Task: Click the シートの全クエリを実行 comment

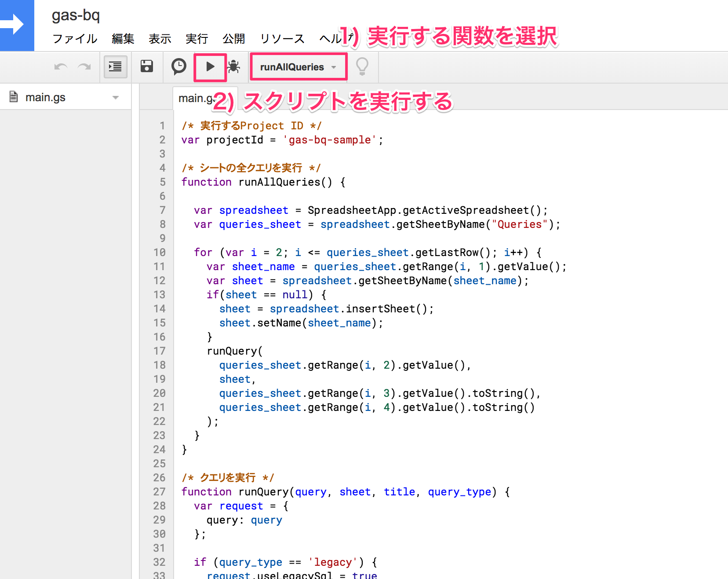Action: click(x=251, y=168)
